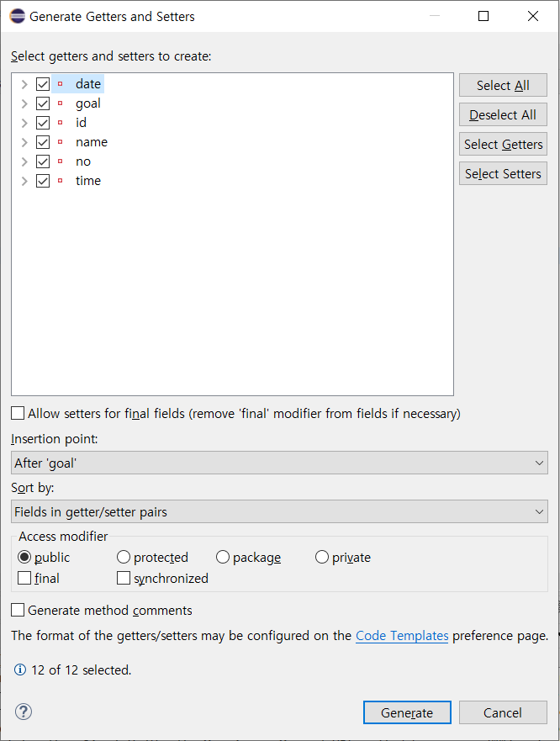Maximize the Generate Getters and Setters dialog
The height and width of the screenshot is (741, 560).
click(483, 16)
